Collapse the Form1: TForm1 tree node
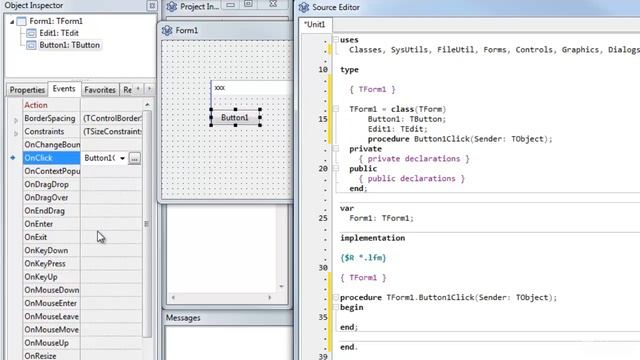This screenshot has width=640, height=360. click(x=12, y=22)
